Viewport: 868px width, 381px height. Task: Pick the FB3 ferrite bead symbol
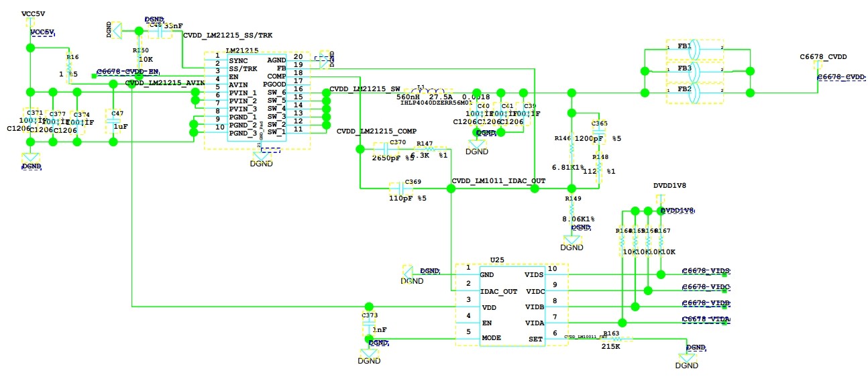pyautogui.click(x=694, y=70)
